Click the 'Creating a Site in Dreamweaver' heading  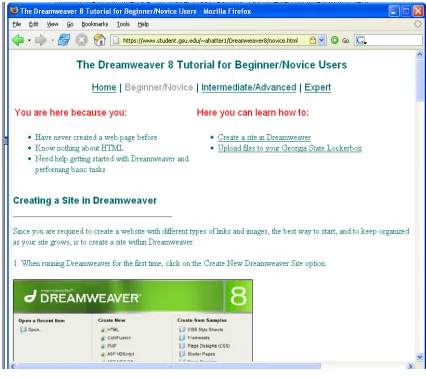point(85,200)
